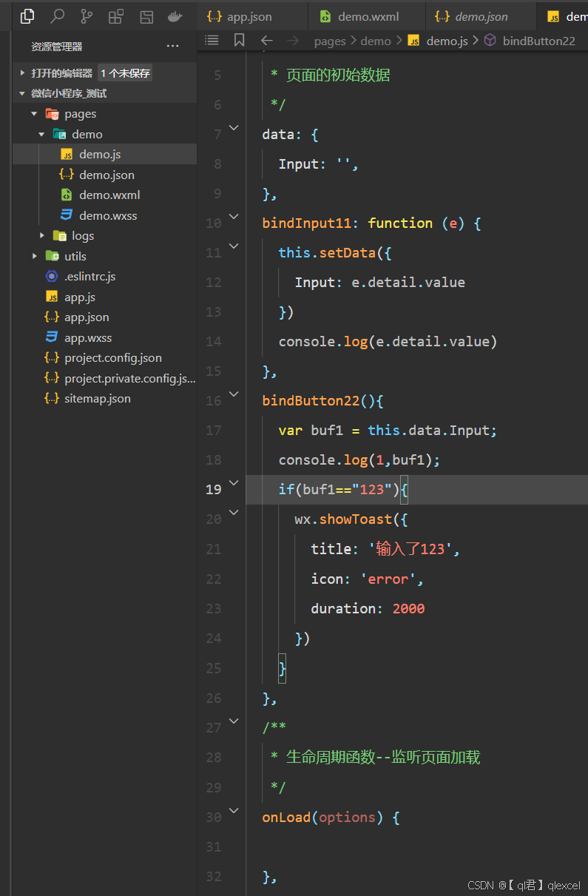
Task: Open app.wxss in the file tree
Action: pyautogui.click(x=105, y=337)
